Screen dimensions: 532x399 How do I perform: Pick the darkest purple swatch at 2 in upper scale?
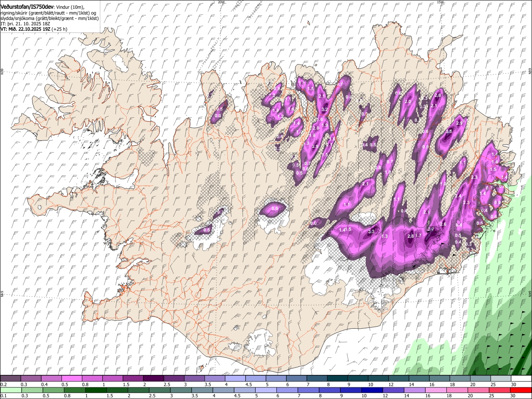153,379
